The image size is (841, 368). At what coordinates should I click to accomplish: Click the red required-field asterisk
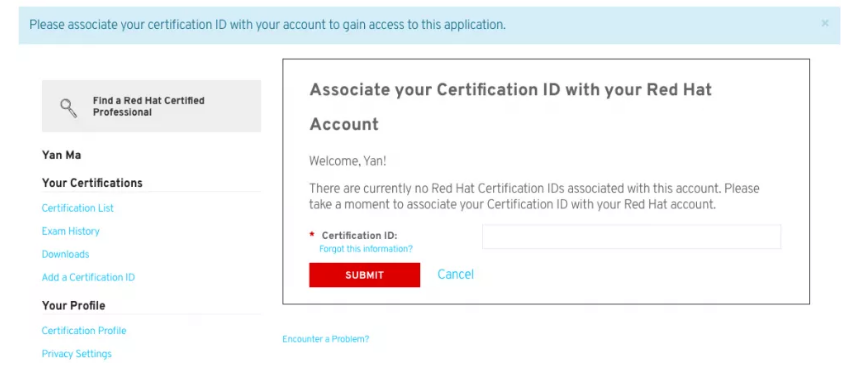(x=312, y=235)
